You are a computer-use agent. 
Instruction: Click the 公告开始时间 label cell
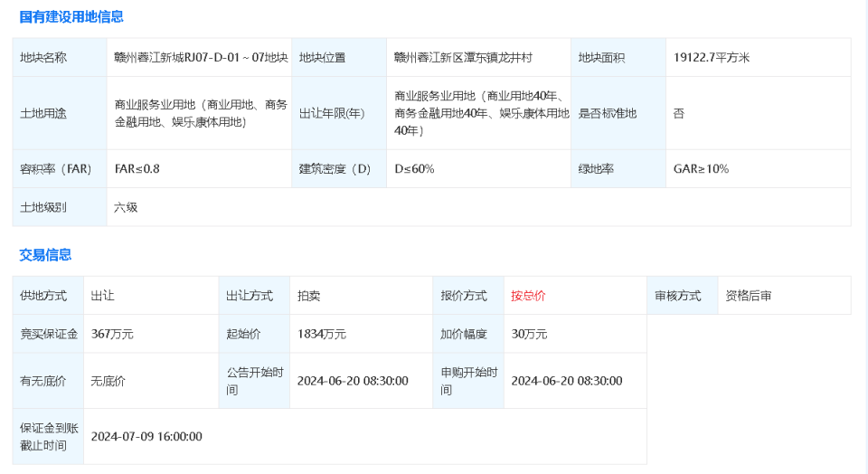pos(255,381)
